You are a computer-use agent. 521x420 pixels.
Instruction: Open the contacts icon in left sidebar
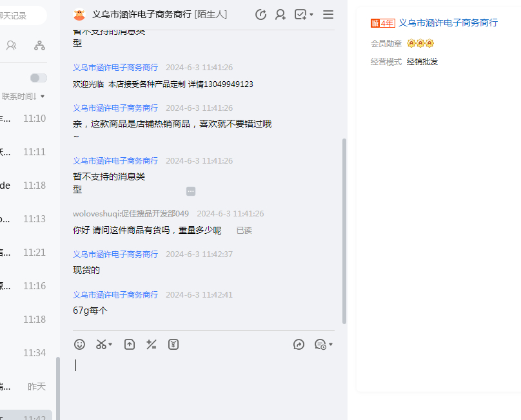coord(11,45)
